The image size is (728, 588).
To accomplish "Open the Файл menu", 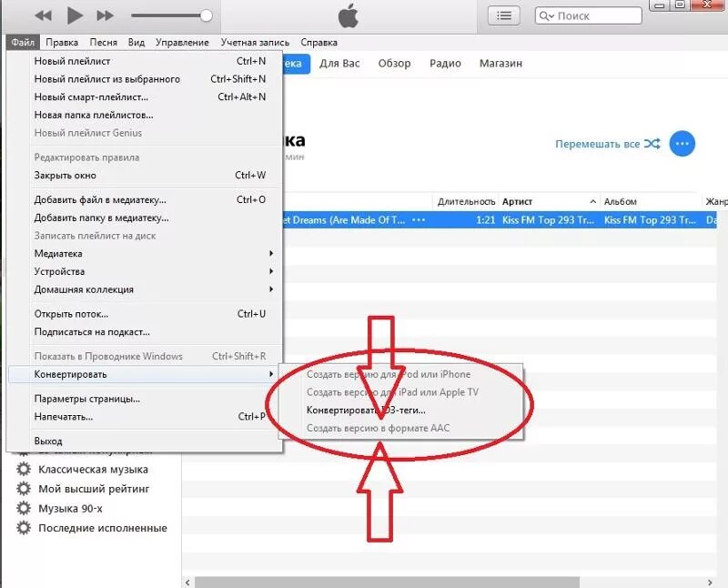I will tap(23, 42).
